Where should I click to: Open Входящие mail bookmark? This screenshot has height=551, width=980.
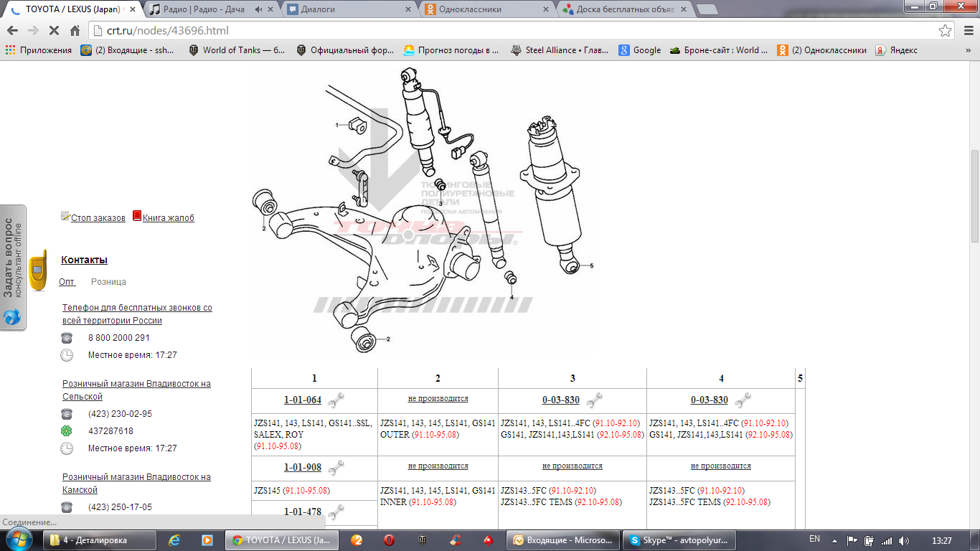(128, 50)
